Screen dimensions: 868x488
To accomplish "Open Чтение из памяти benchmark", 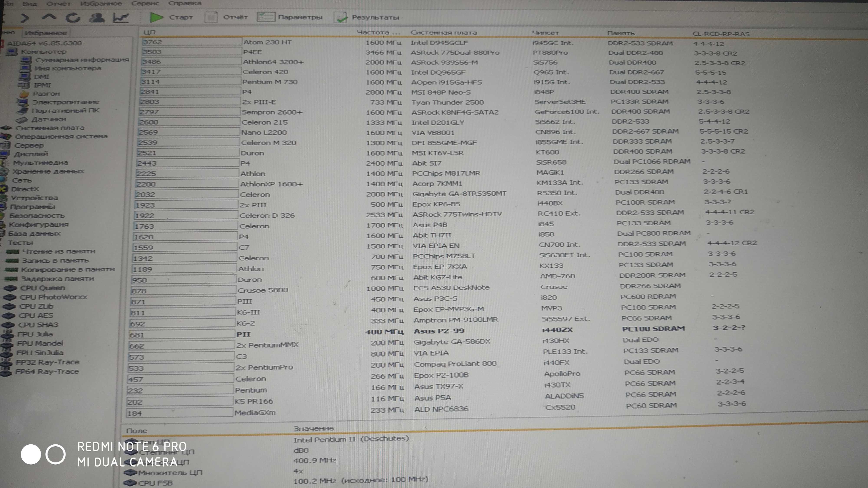I will point(59,251).
